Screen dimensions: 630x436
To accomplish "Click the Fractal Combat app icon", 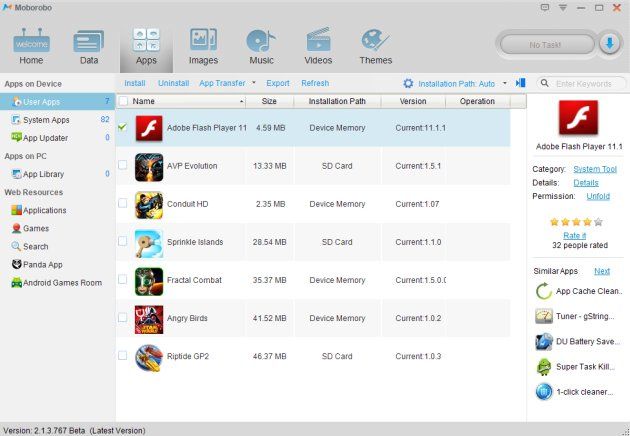I will pos(149,281).
